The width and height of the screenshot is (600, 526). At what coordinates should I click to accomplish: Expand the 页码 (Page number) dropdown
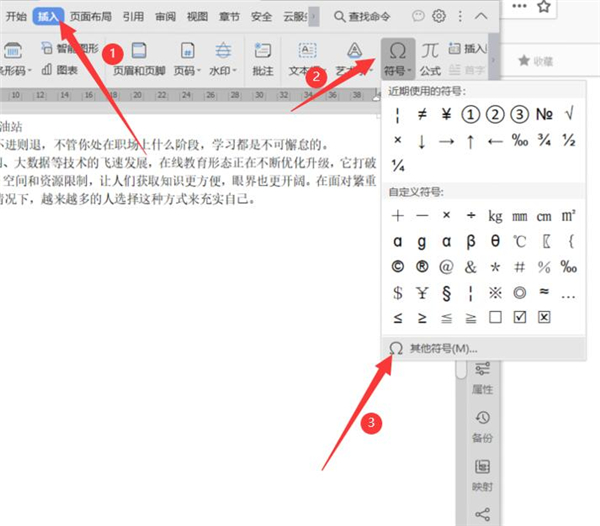click(186, 72)
